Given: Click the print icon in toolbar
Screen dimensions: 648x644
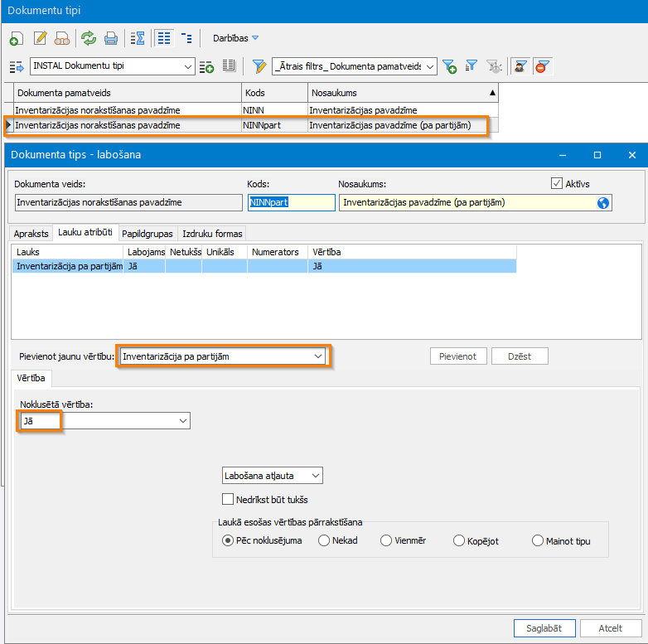Looking at the screenshot, I should (110, 38).
